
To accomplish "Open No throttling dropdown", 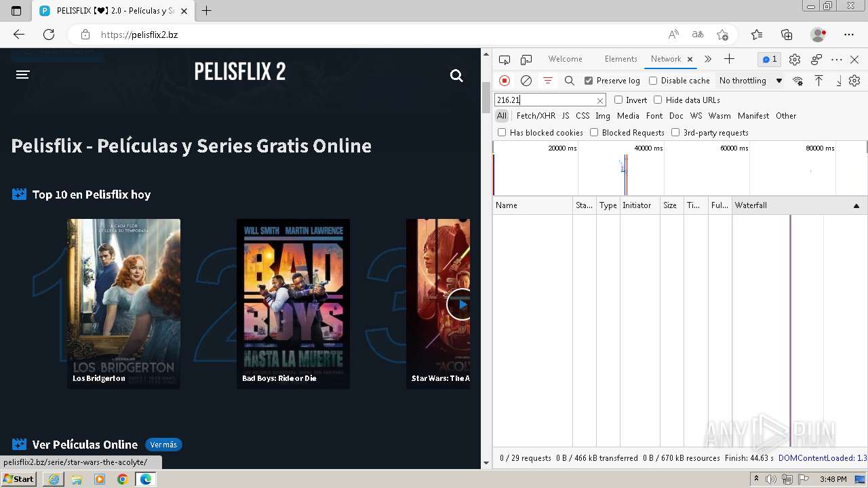I will pyautogui.click(x=751, y=81).
